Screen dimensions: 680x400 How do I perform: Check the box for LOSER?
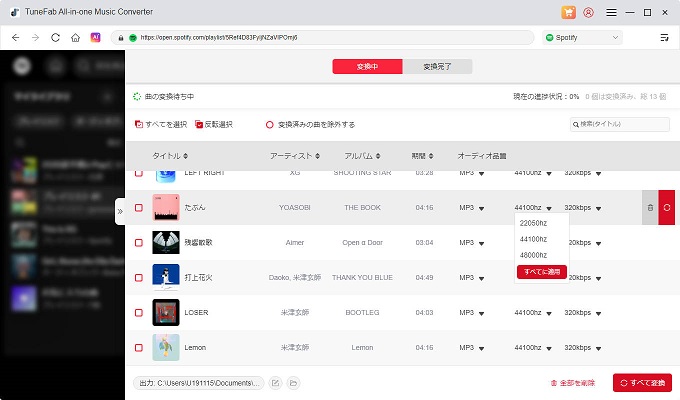click(x=139, y=312)
